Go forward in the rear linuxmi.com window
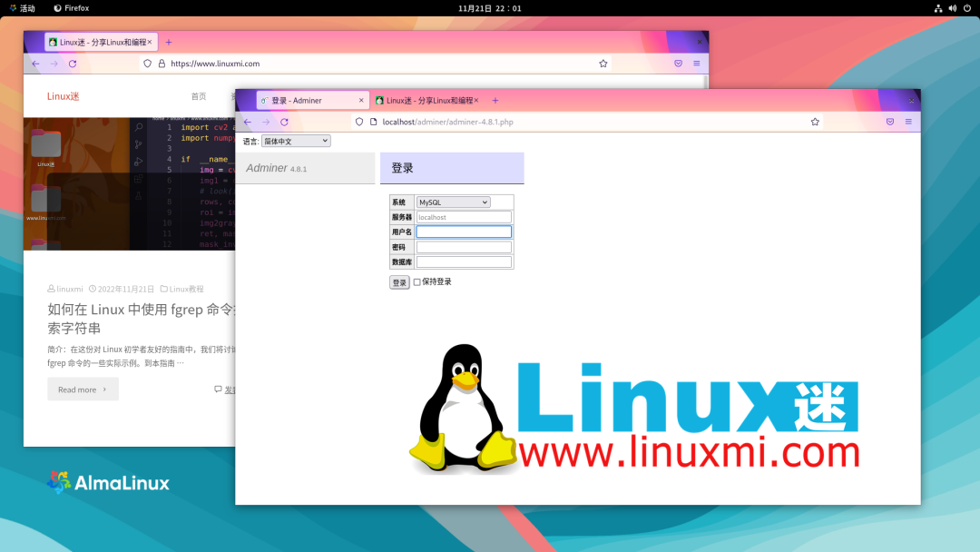Viewport: 980px width, 552px height. point(54,64)
